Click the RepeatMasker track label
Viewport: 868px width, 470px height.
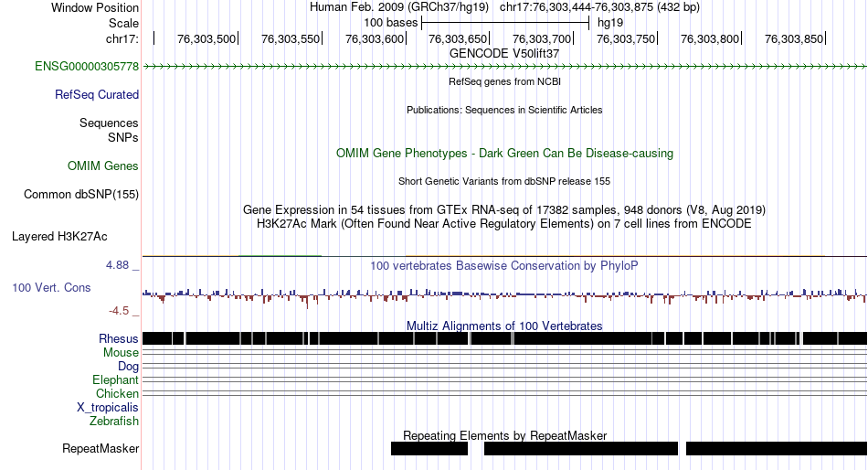tap(101, 448)
